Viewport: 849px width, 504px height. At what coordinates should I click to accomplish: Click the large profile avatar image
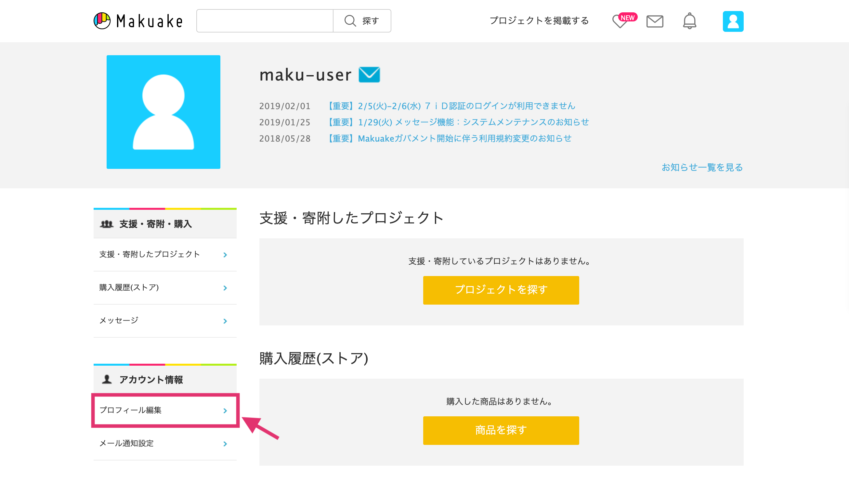coord(163,112)
